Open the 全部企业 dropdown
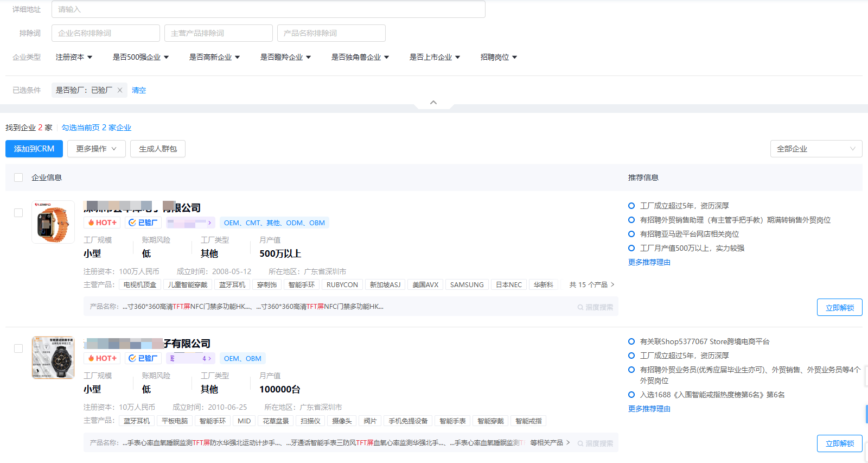 pos(816,149)
